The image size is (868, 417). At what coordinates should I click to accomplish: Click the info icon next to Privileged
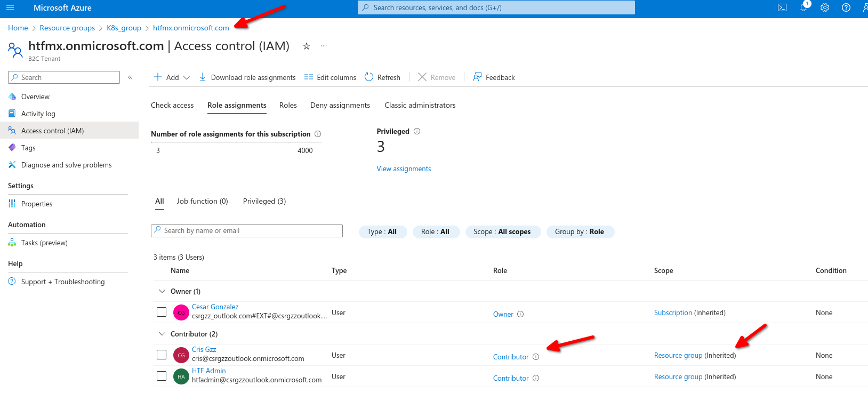click(x=417, y=131)
